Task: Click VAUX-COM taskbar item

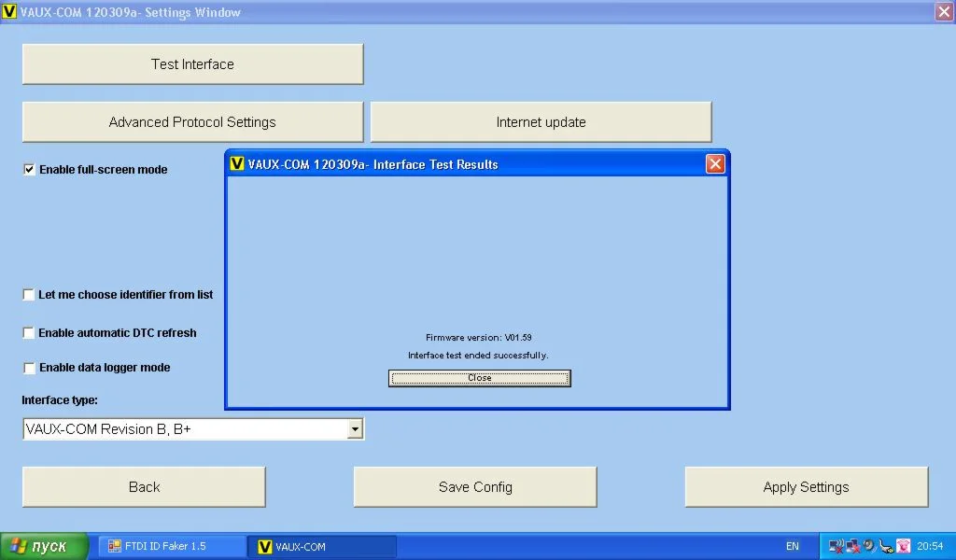Action: [x=322, y=547]
